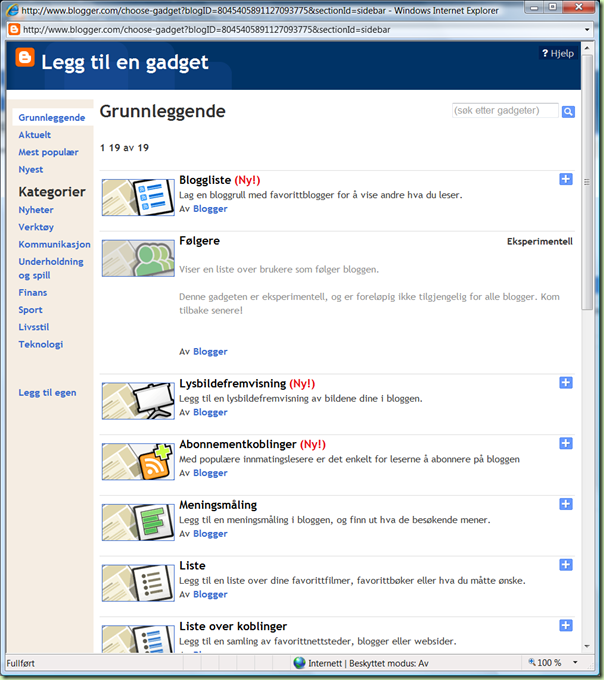Click Blogger author link under Lysbildefremvisning
Image resolution: width=604 pixels, height=680 pixels.
(210, 412)
